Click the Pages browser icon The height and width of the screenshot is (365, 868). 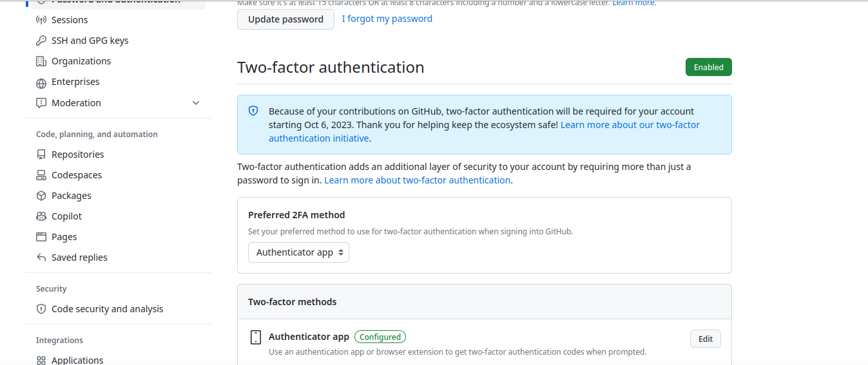point(41,237)
